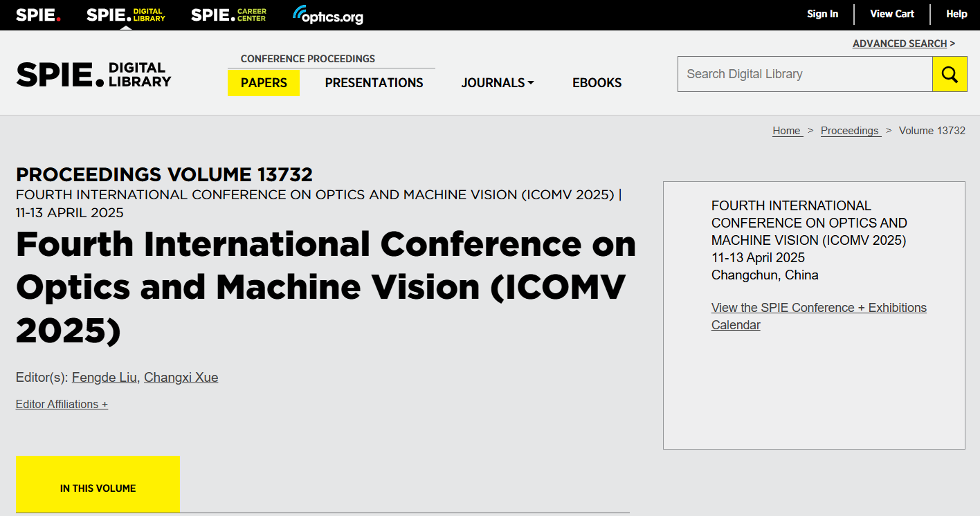Go to SPIE Digital Library home logo
Viewport: 980px width, 516px height.
(x=93, y=75)
